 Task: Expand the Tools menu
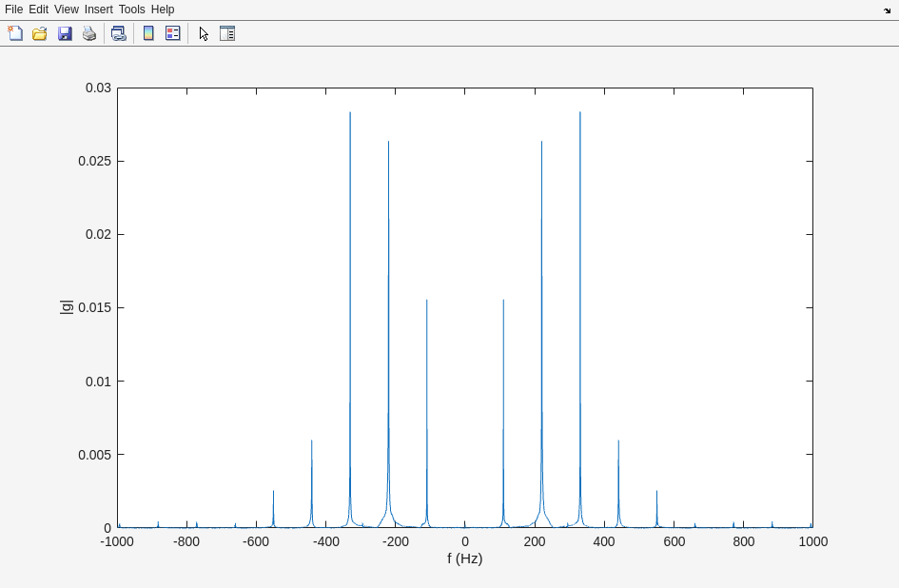click(132, 10)
